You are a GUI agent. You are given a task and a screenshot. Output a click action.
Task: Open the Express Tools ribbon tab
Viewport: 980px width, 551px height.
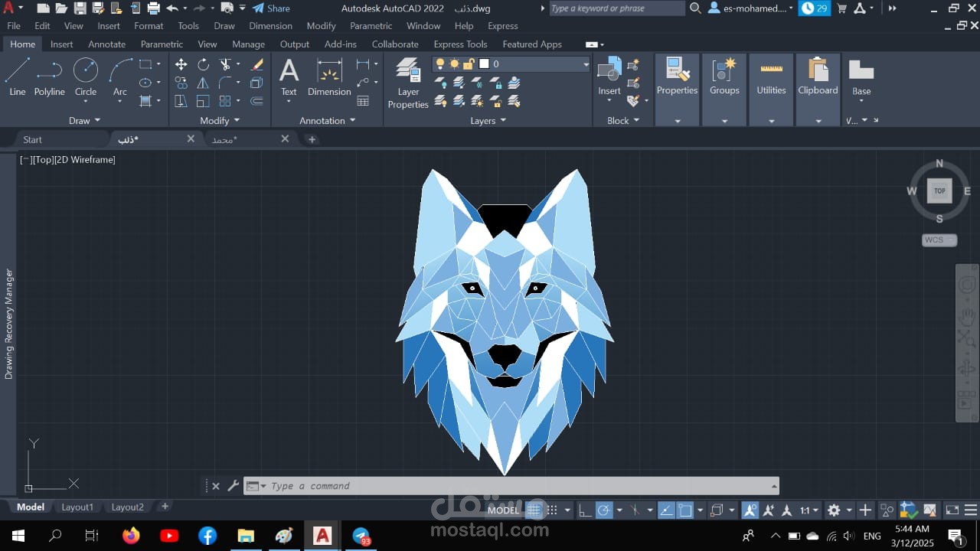coord(460,44)
